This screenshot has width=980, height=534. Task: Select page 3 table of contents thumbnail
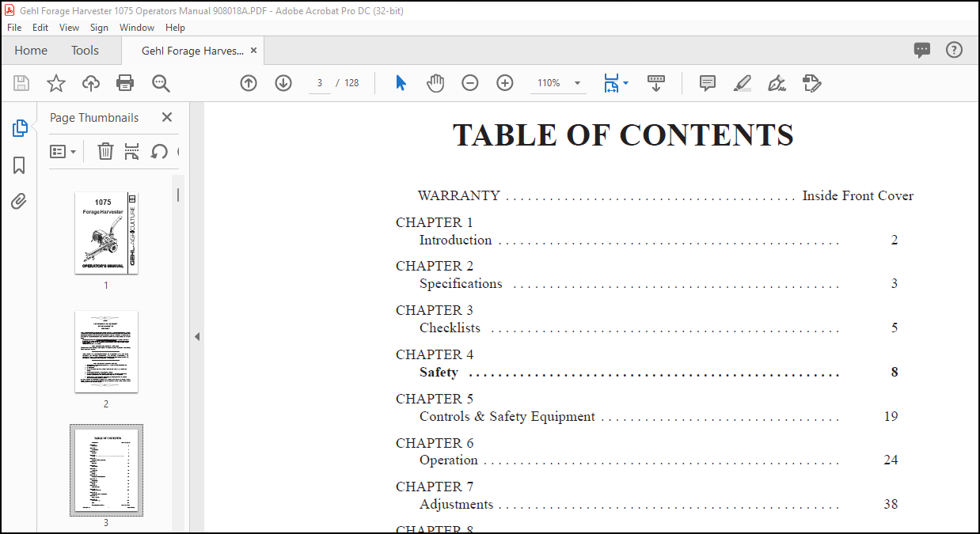106,470
